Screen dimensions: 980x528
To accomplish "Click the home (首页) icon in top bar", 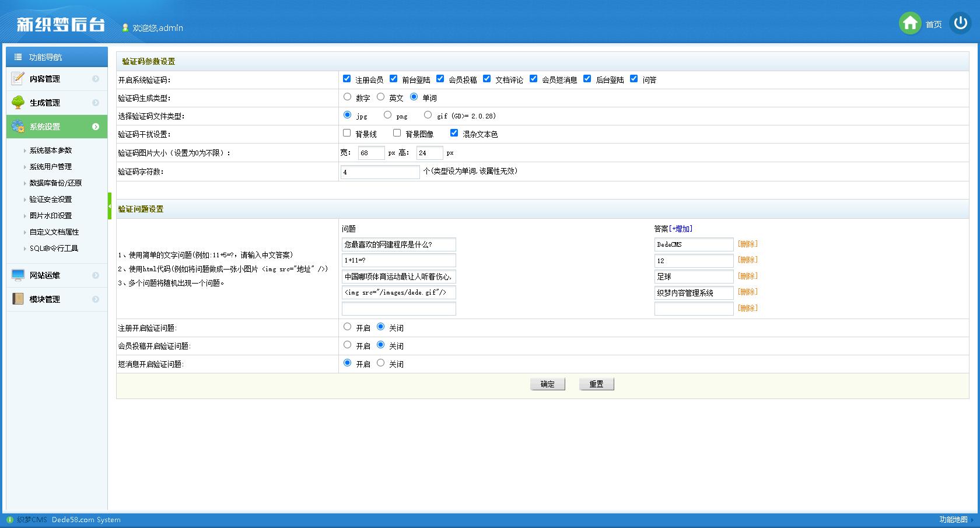I will [910, 24].
